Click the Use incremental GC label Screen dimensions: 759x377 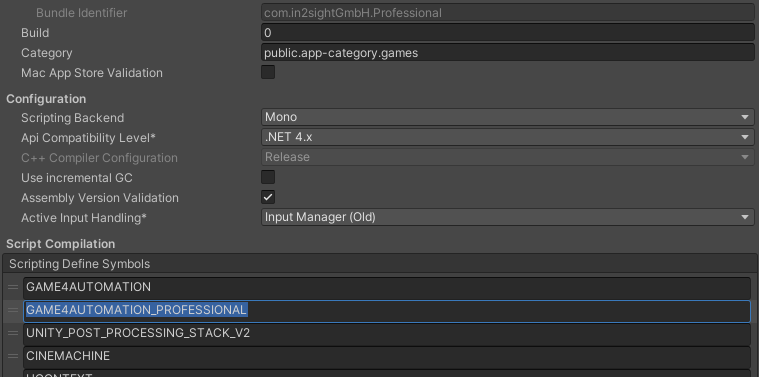click(76, 178)
